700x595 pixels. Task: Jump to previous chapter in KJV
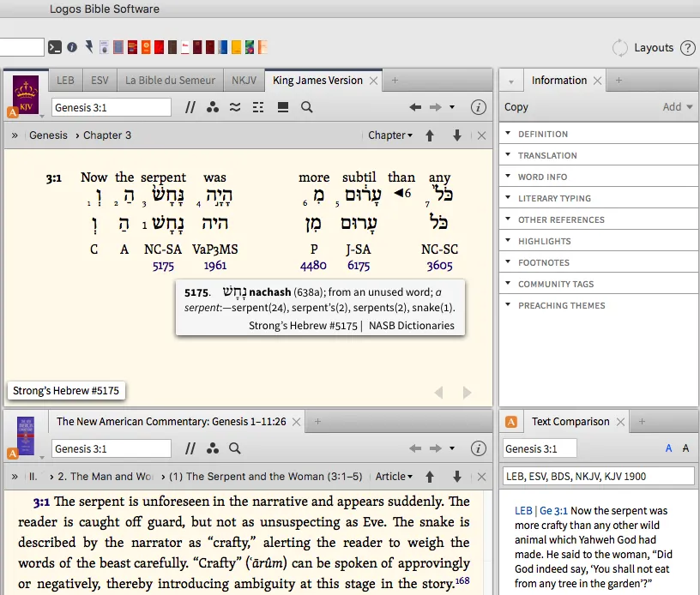(430, 135)
